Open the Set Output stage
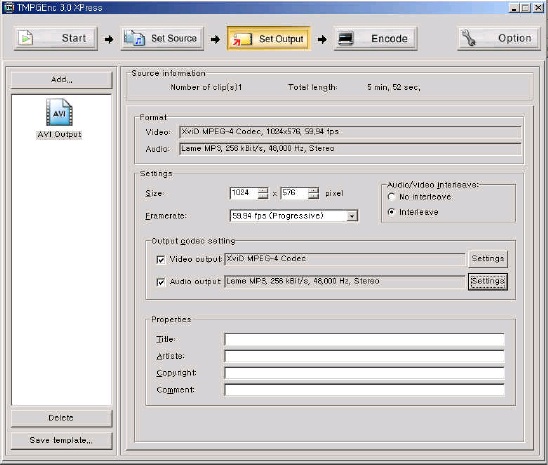Screen dimensions: 548x465 click(269, 38)
